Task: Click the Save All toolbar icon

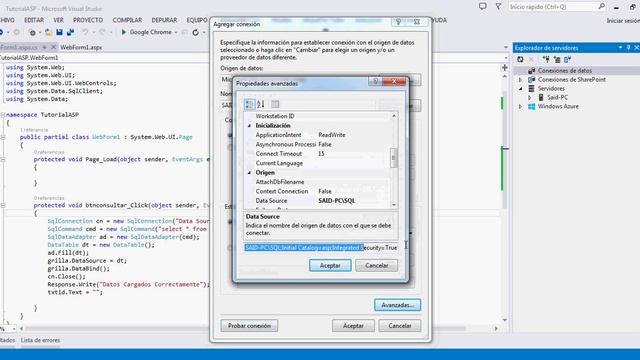Action: tap(70, 32)
